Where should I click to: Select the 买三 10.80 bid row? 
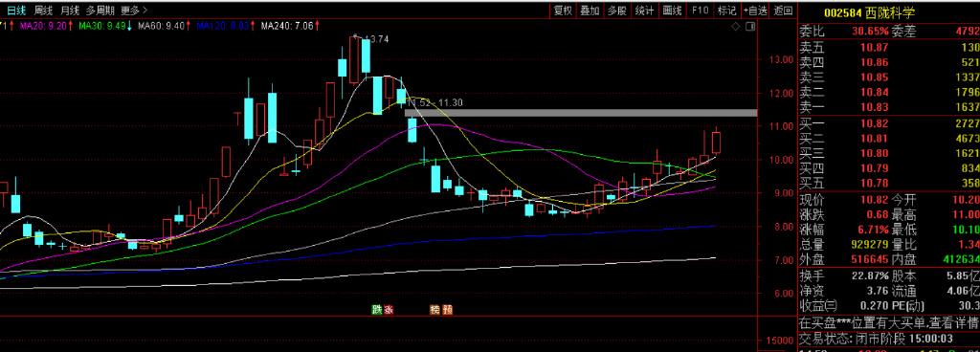889,153
